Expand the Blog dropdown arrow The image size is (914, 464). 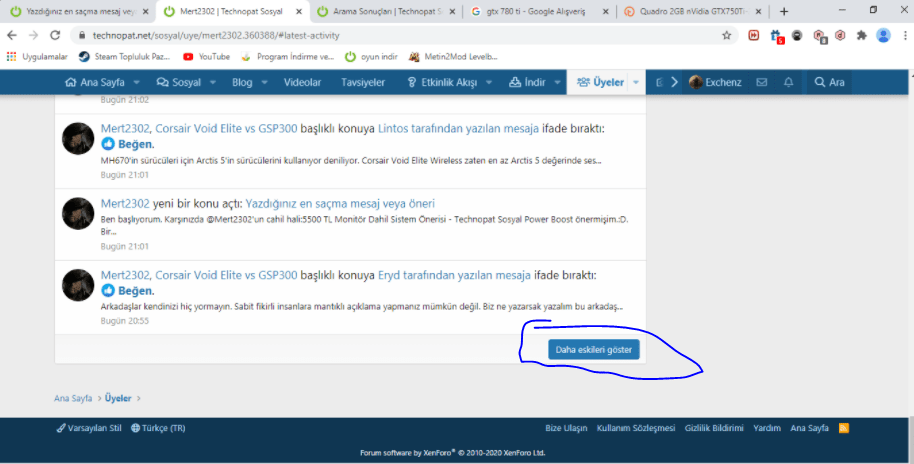(265, 82)
